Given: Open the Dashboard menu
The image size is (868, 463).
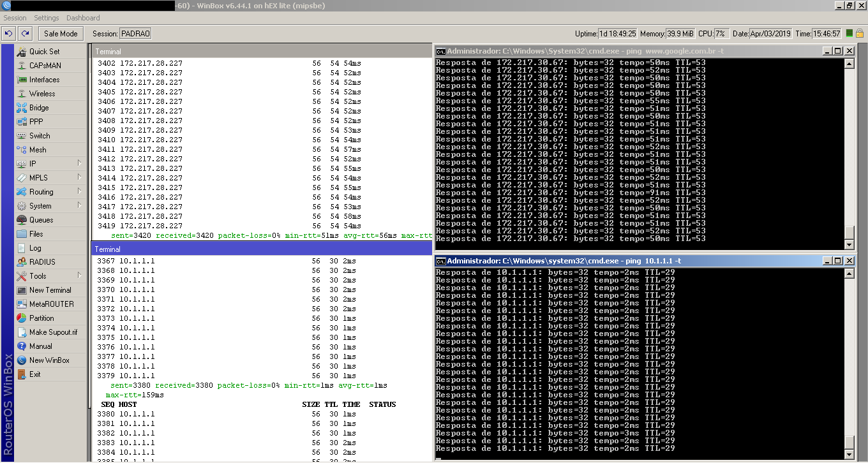Looking at the screenshot, I should (x=83, y=18).
